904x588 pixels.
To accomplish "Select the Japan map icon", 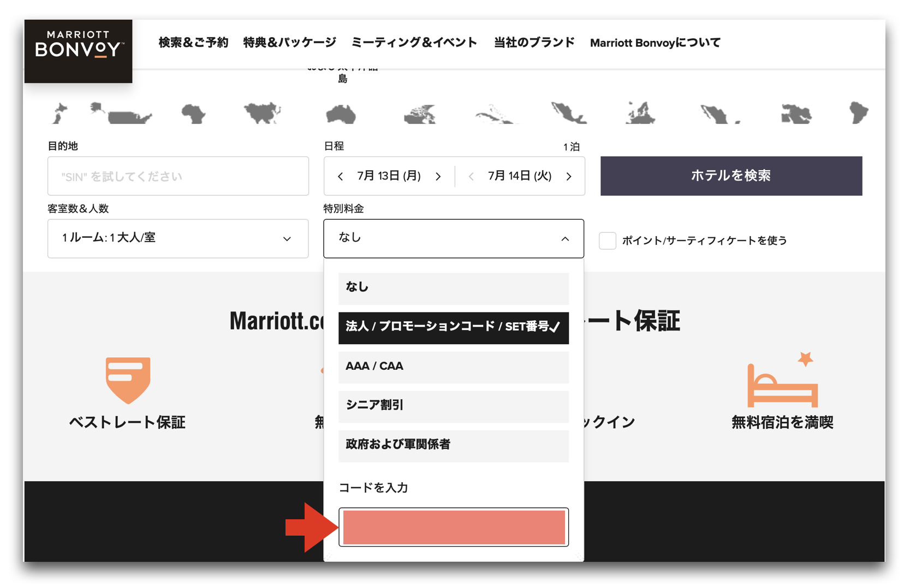I will pyautogui.click(x=60, y=113).
